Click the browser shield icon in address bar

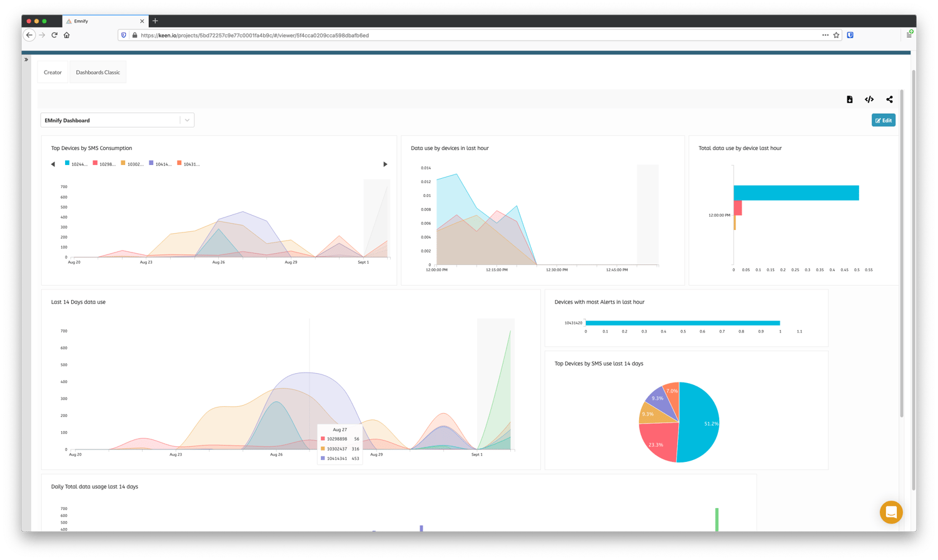(x=124, y=34)
